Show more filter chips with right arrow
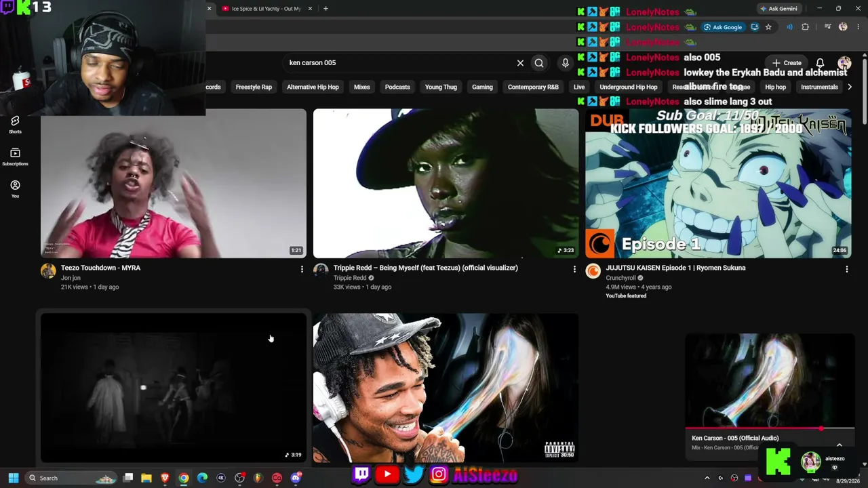The width and height of the screenshot is (868, 488). tap(850, 87)
